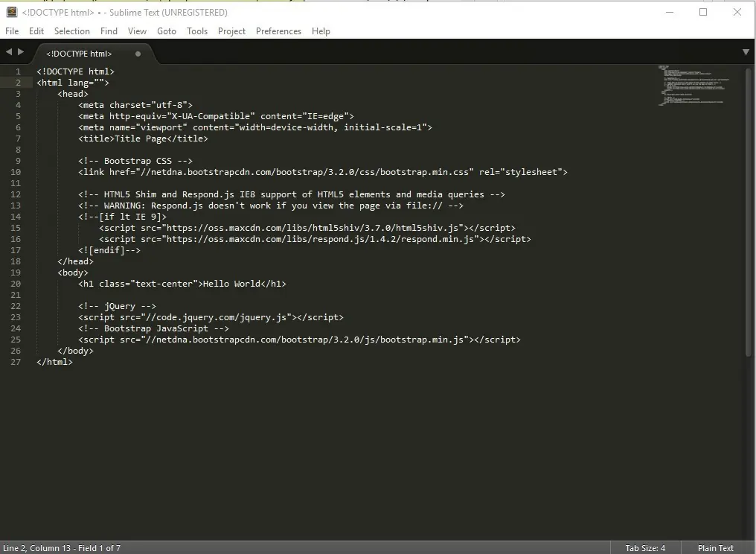
Task: Go to next tab with right arrow
Action: coord(21,51)
